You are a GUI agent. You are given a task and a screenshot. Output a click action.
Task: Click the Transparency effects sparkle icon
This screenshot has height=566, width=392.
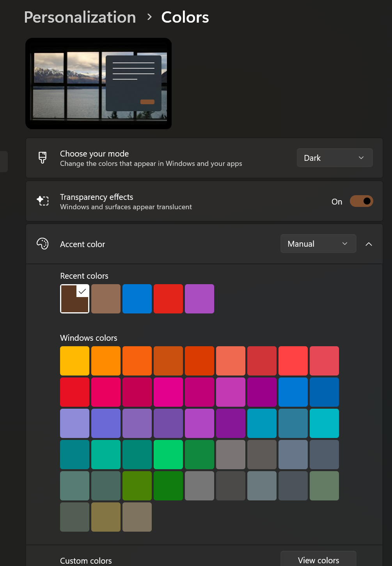(x=43, y=201)
